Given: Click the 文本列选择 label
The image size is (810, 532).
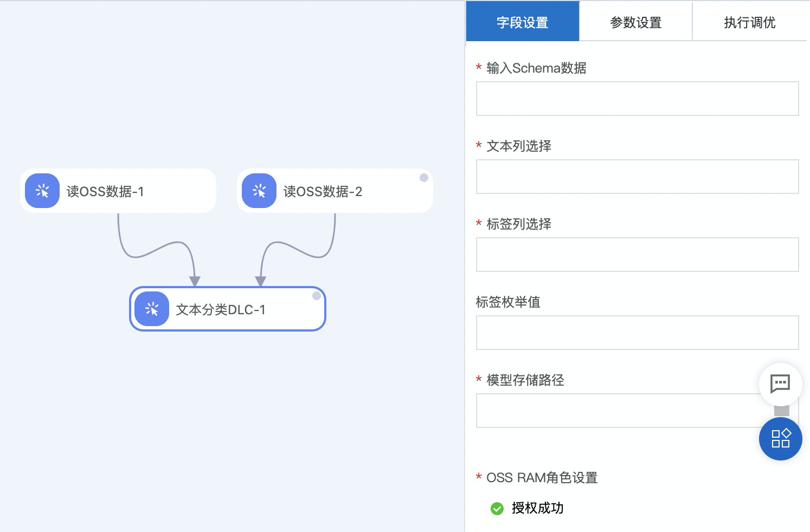Looking at the screenshot, I should 519,146.
